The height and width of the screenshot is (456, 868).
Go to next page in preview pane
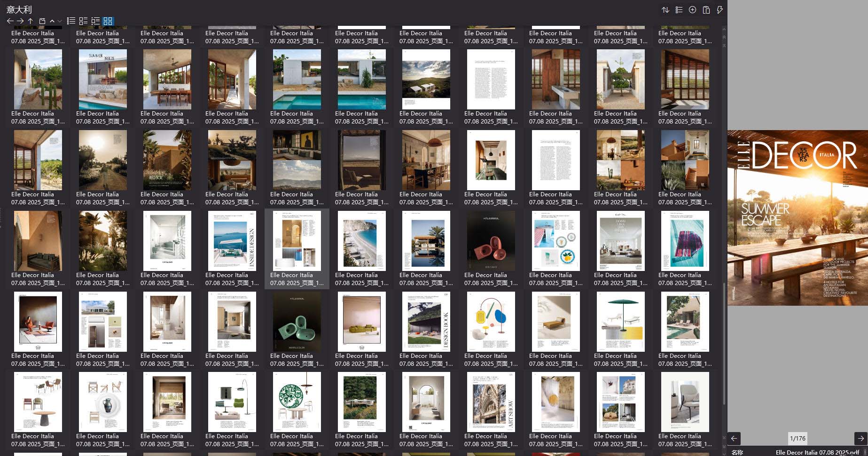860,439
